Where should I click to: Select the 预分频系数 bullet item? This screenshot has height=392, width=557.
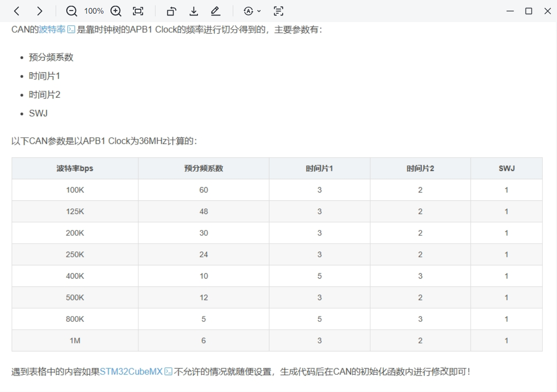point(51,57)
